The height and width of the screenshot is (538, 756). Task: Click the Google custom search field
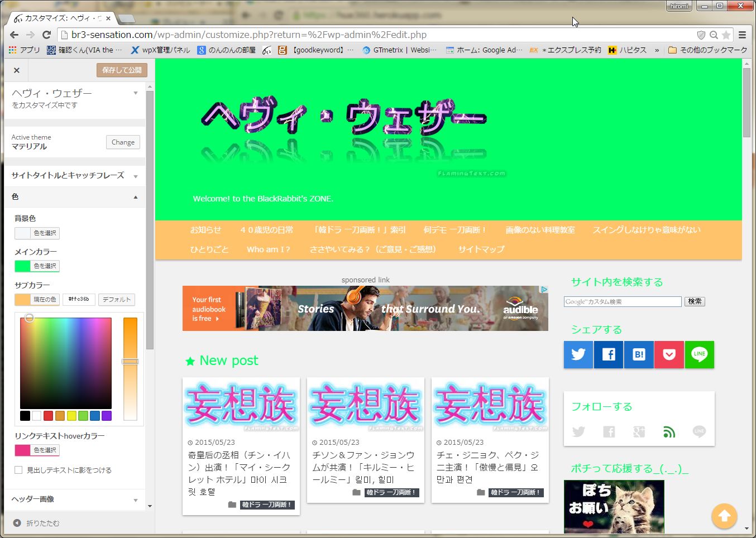(x=622, y=302)
